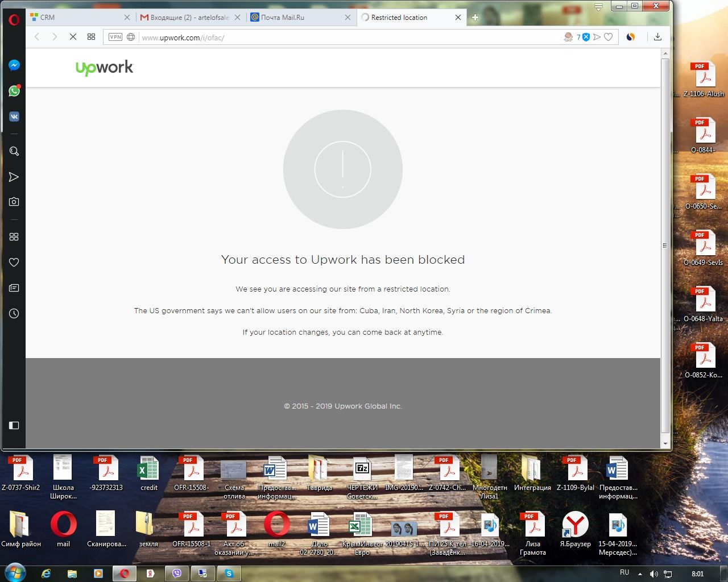Select the mail Opera shortcut on the desktop
The image size is (728, 582).
coord(63,529)
